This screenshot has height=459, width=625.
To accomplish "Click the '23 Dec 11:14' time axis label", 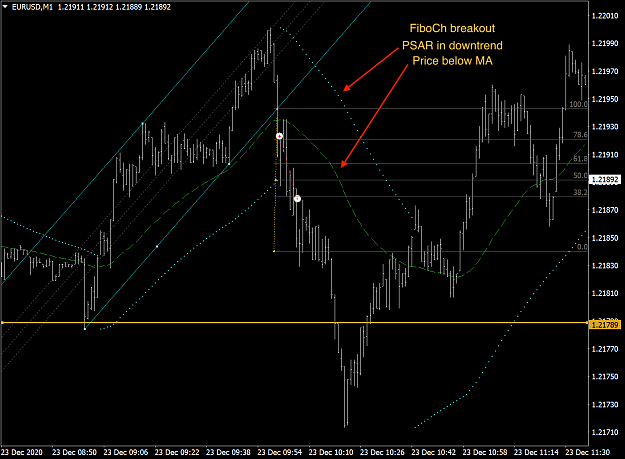I will pos(536,452).
